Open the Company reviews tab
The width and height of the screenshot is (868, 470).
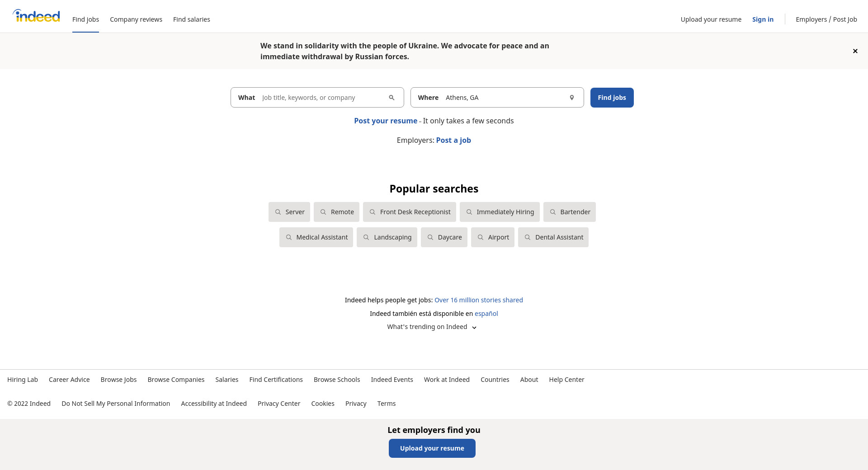(136, 19)
